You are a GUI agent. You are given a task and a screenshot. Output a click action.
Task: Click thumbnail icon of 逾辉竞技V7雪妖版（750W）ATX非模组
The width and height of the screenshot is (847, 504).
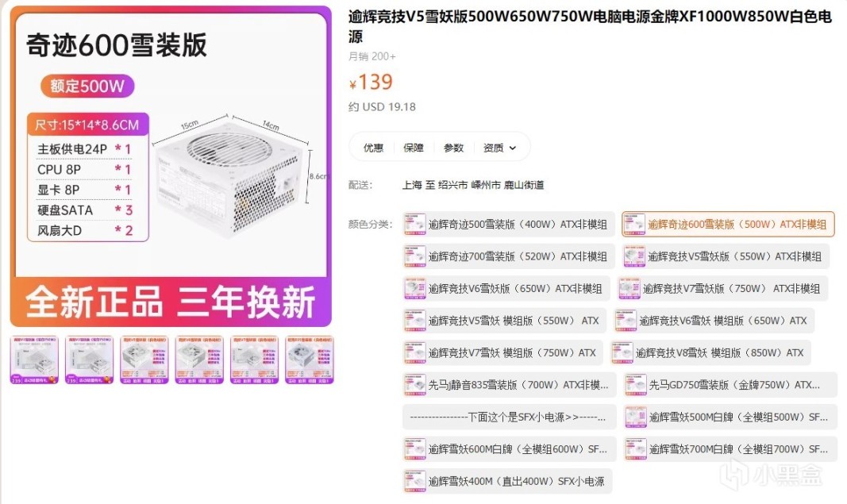click(629, 288)
